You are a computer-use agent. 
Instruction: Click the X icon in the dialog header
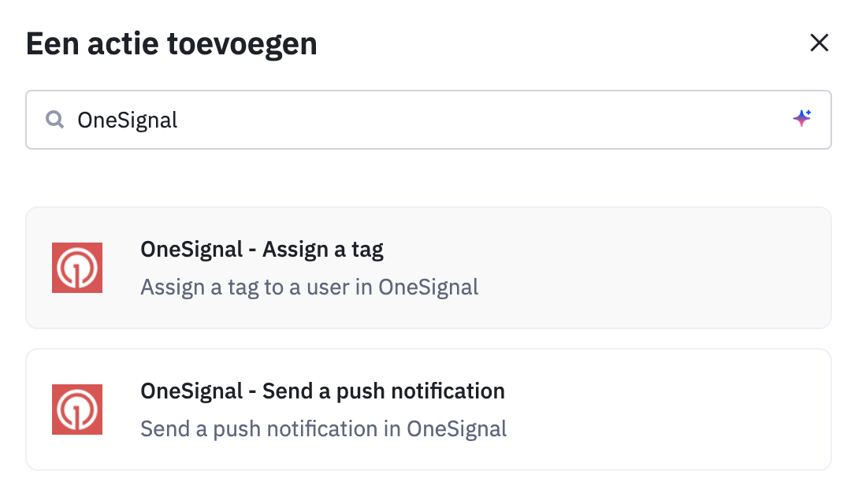click(819, 43)
